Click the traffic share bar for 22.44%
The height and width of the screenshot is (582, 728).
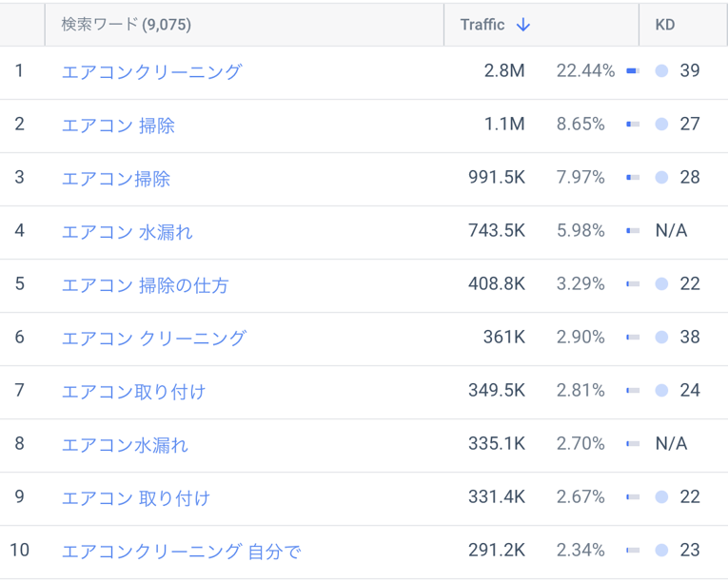632,71
